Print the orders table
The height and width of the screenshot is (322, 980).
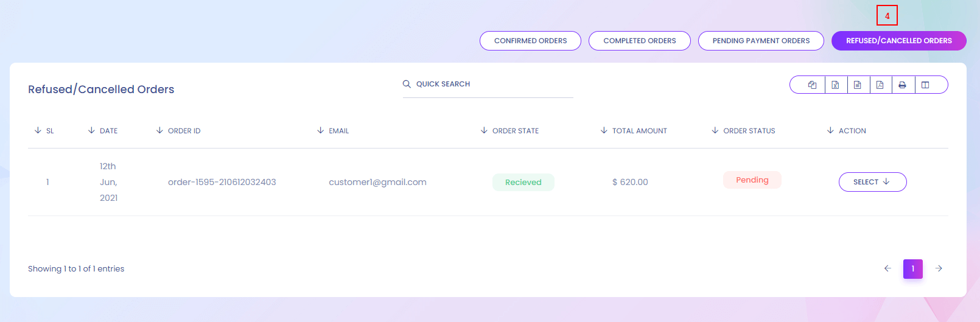pyautogui.click(x=903, y=85)
